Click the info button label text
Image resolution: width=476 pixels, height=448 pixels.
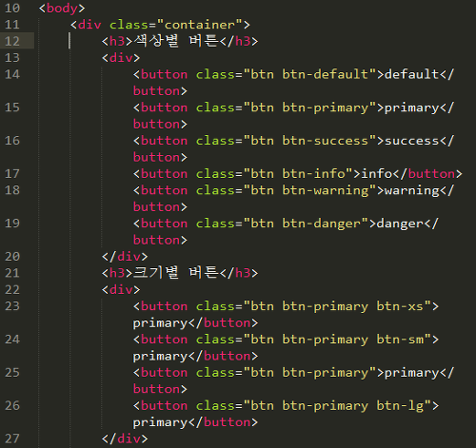click(377, 173)
